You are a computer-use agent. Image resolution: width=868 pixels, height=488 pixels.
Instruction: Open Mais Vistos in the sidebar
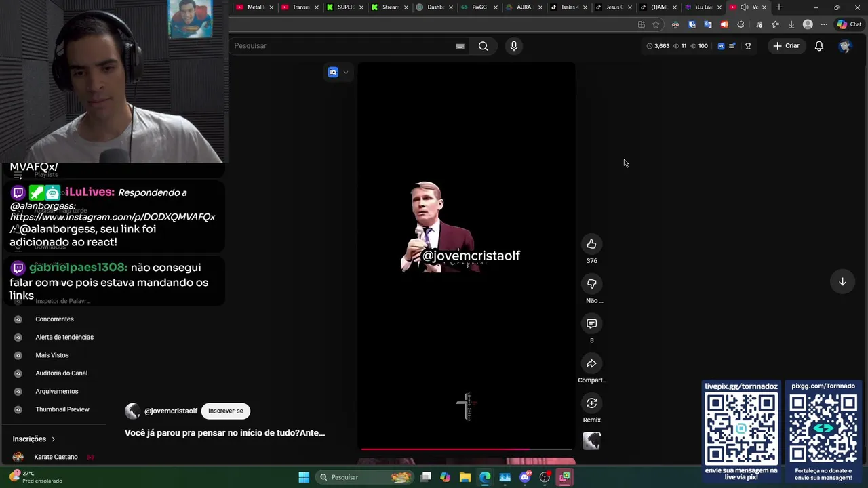click(52, 355)
